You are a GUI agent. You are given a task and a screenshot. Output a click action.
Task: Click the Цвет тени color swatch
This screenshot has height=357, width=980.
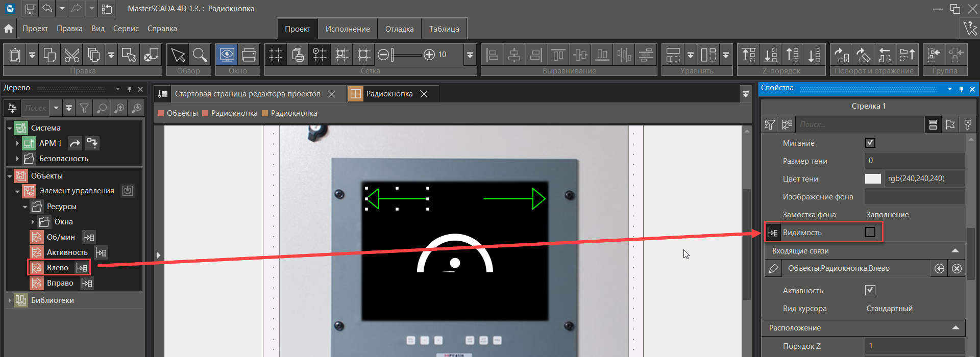tap(873, 178)
